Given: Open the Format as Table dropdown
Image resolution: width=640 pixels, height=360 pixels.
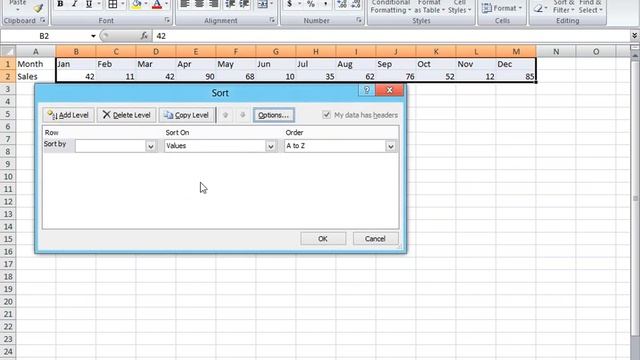Looking at the screenshot, I should [x=429, y=7].
